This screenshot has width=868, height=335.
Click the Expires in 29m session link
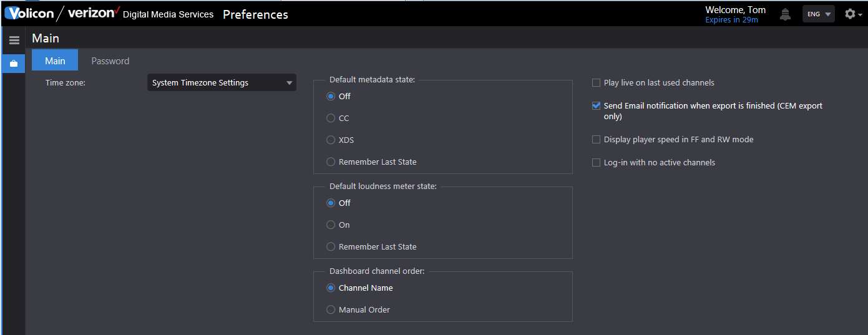pos(731,20)
